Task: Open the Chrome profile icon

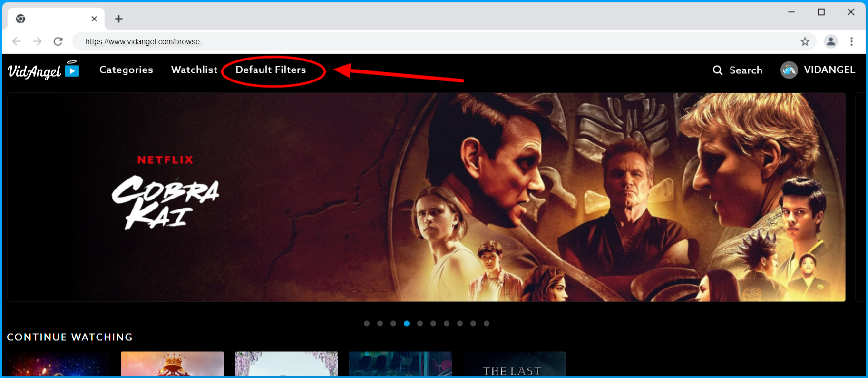Action: [x=830, y=41]
